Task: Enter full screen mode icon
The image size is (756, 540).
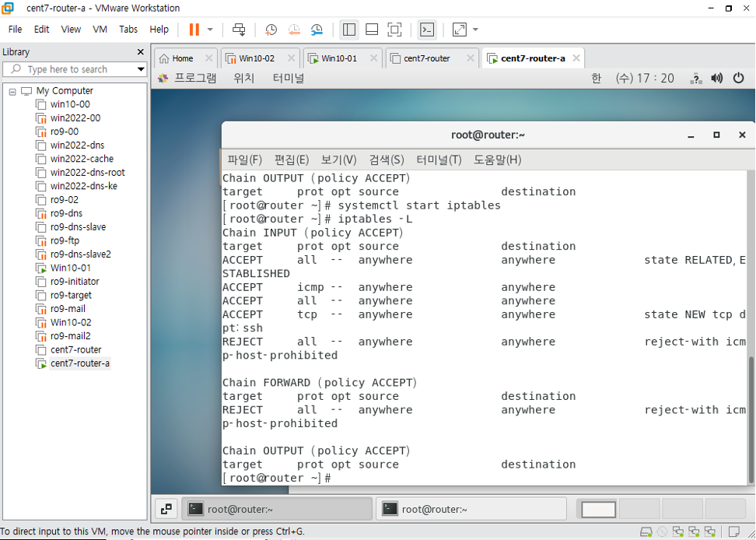Action: (394, 30)
